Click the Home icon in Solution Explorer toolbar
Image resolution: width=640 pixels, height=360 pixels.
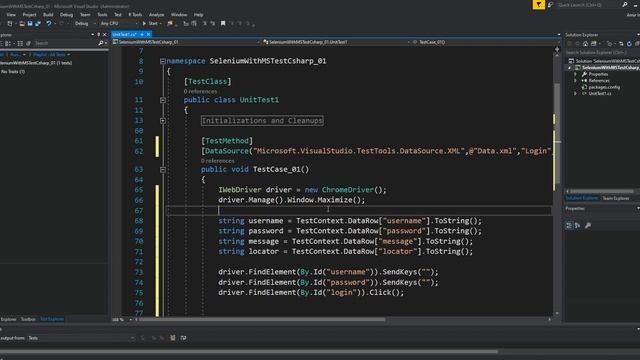[585, 44]
